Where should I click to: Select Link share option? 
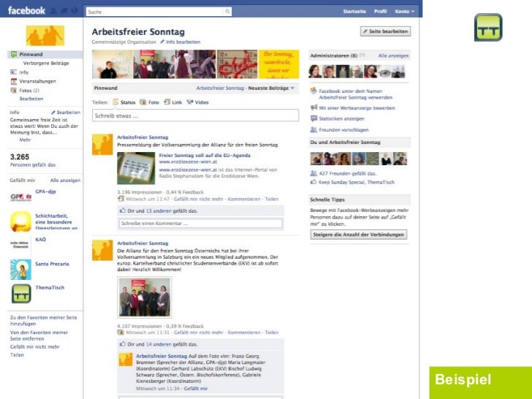pos(173,102)
